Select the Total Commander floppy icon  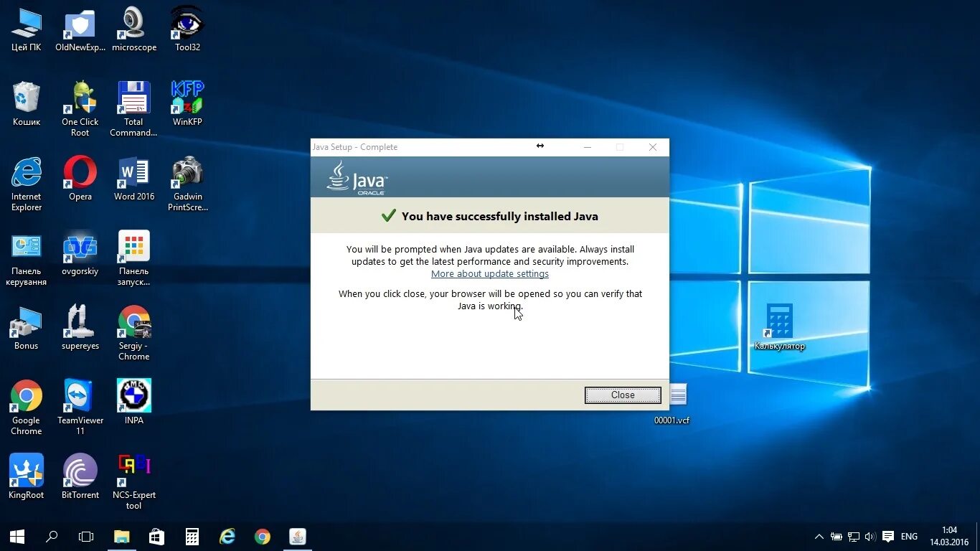134,109
